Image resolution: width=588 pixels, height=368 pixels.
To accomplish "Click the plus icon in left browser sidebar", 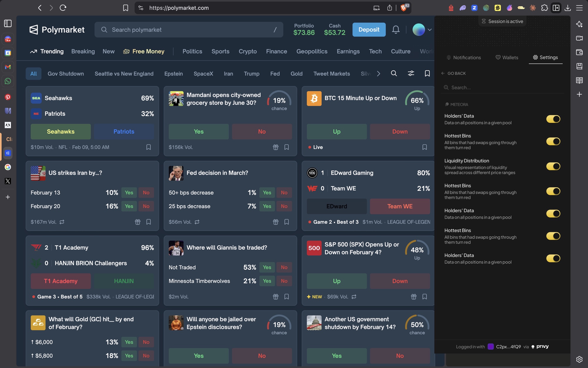I will [x=8, y=197].
